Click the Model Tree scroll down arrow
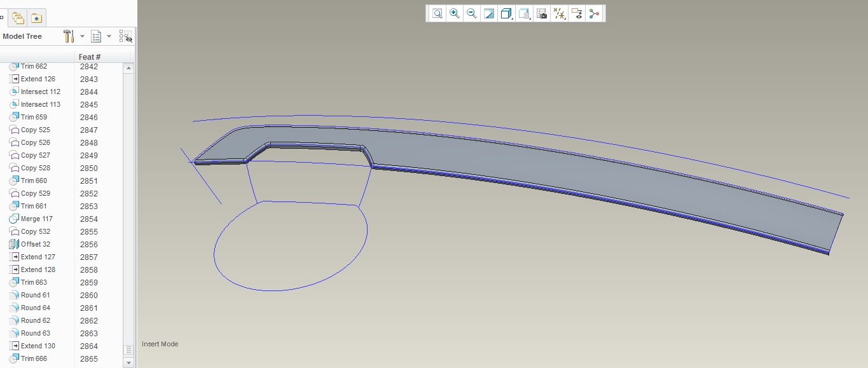The image size is (868, 368). 128,362
